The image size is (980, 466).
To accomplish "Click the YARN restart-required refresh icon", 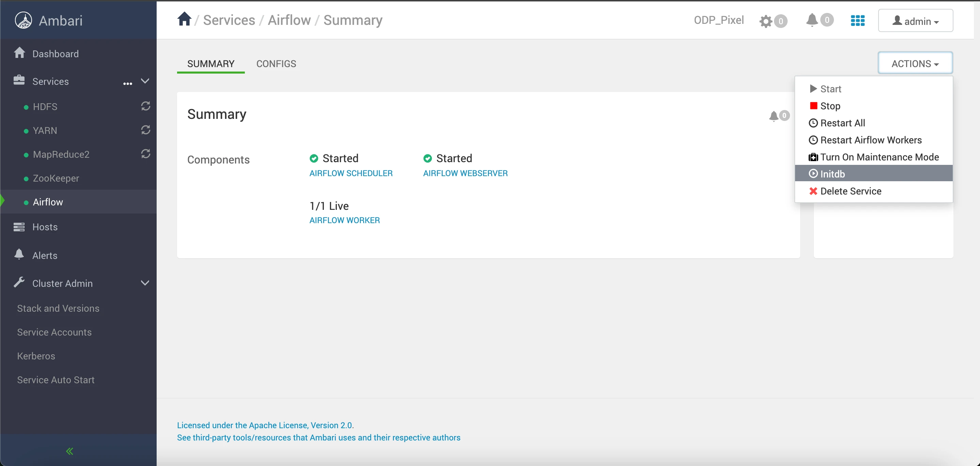I will 146,130.
